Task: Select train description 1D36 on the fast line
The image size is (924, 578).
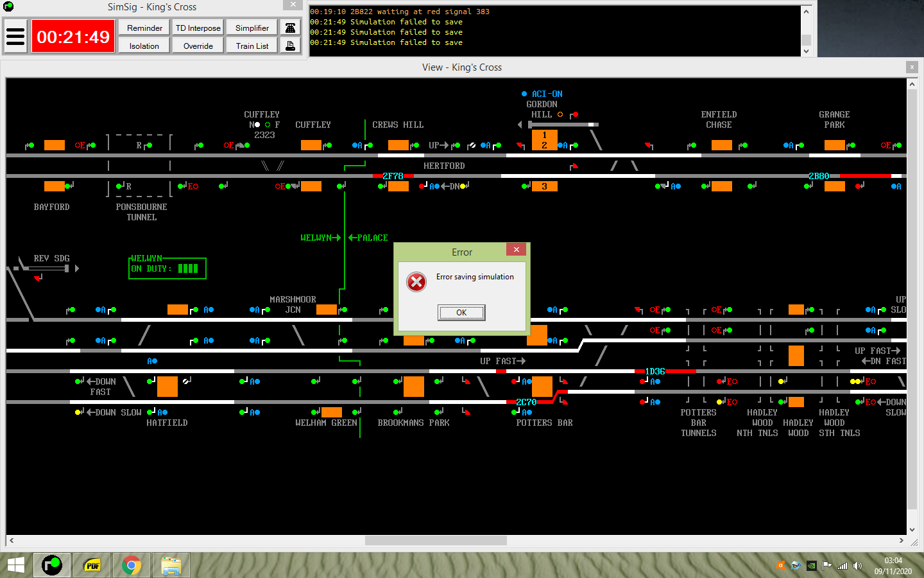Action: (x=655, y=371)
